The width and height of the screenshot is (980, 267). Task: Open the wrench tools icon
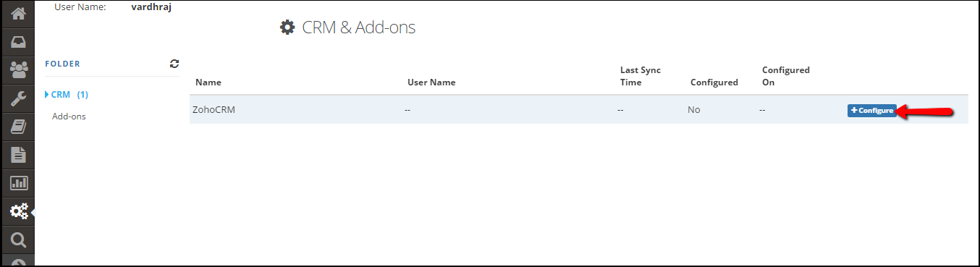pos(18,98)
